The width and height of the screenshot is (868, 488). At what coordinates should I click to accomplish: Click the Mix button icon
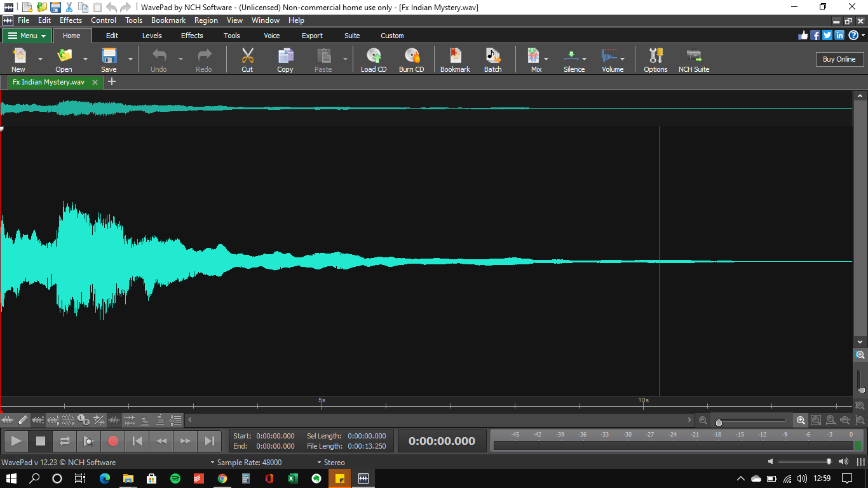pyautogui.click(x=534, y=56)
